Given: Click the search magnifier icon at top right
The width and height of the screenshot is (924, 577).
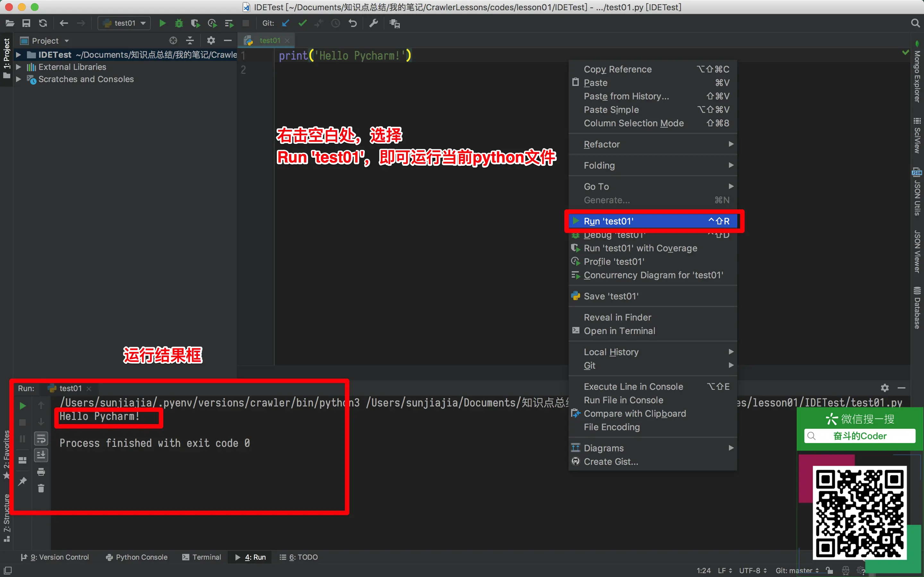Looking at the screenshot, I should 915,23.
